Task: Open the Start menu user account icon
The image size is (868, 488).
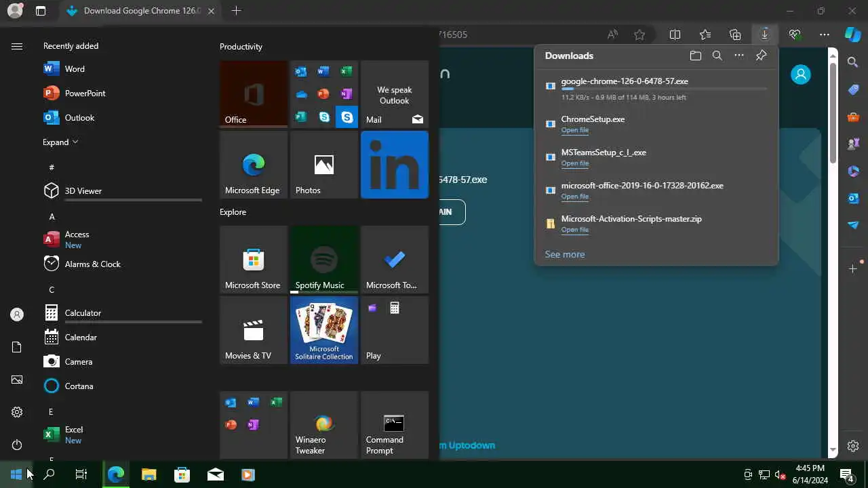Action: pyautogui.click(x=17, y=314)
